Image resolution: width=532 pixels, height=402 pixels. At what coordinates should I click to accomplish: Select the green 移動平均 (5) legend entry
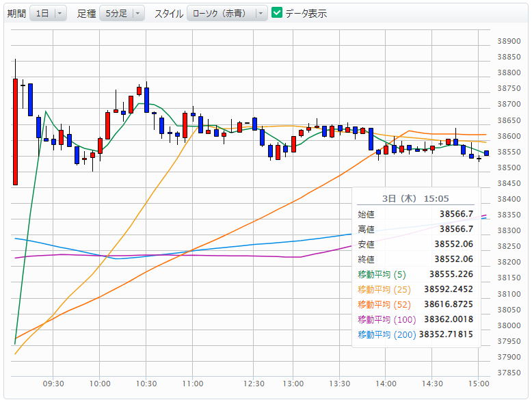pos(382,274)
